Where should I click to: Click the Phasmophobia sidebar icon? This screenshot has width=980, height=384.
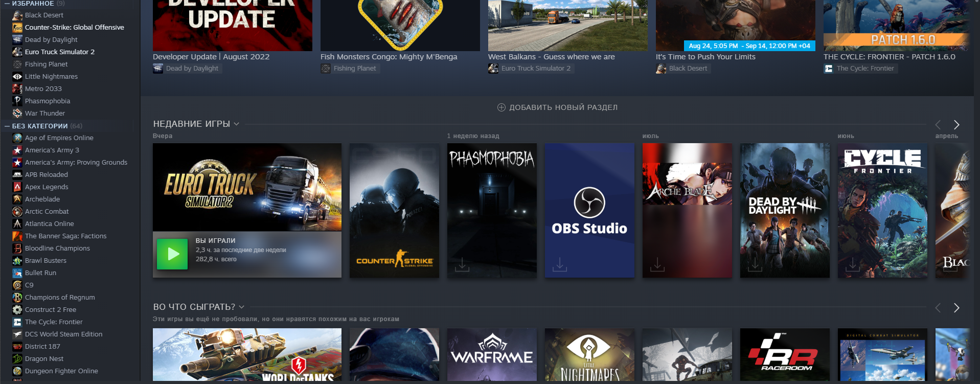click(17, 101)
